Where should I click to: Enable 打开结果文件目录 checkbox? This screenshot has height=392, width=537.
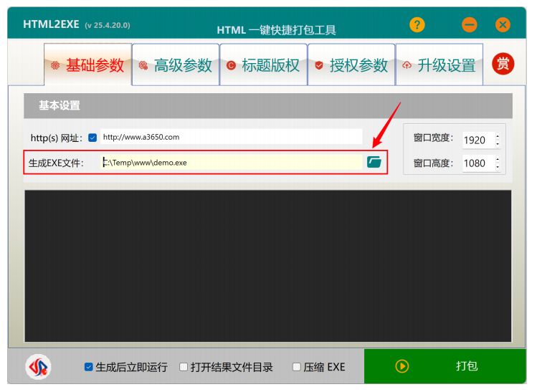pos(184,367)
